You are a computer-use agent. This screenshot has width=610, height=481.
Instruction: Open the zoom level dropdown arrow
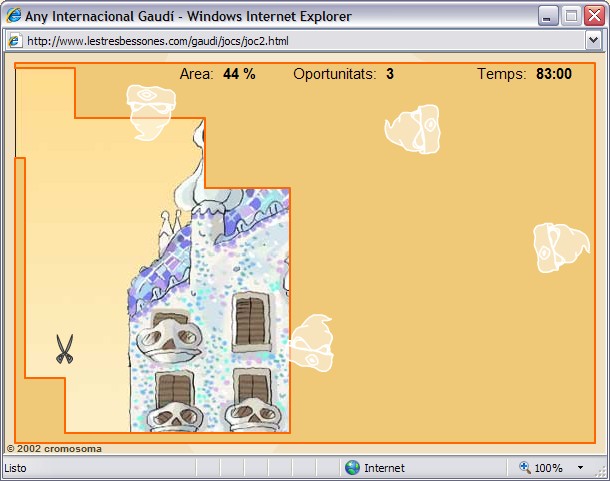coord(580,467)
